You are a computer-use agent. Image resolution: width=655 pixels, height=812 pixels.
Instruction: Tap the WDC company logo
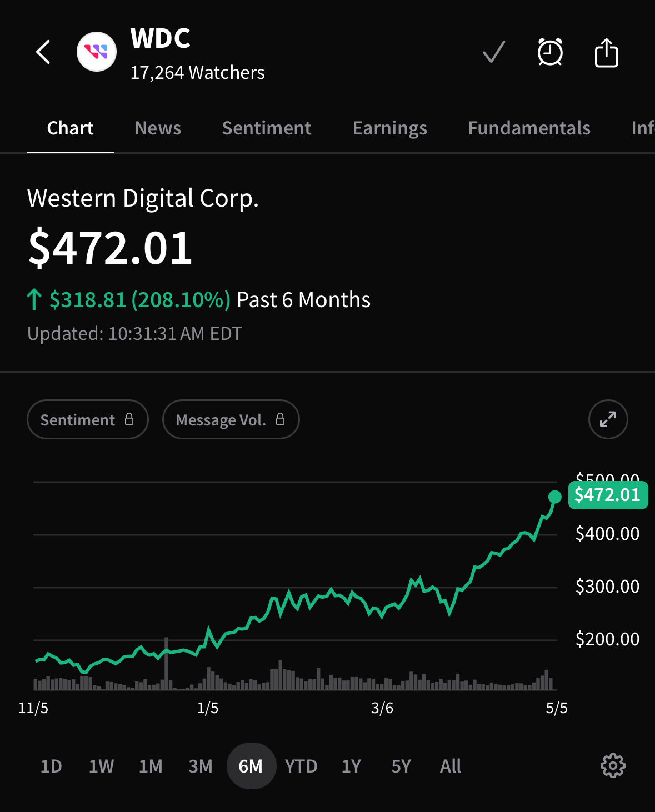97,52
